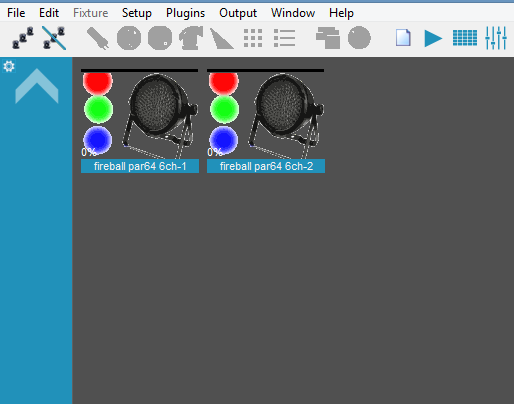Open the Output menu
Viewport: 514px width, 404px height.
click(238, 13)
